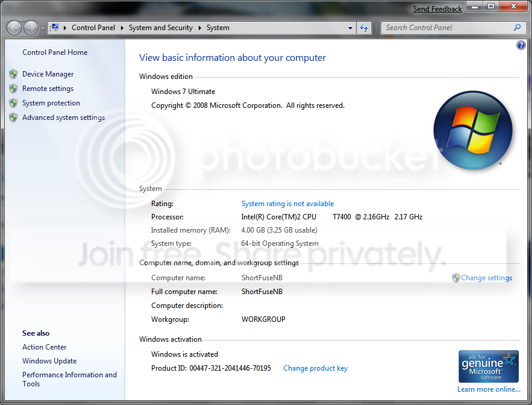Viewport: 532px width, 405px height.
Task: Click View basic information about your computer heading
Action: coord(233,58)
